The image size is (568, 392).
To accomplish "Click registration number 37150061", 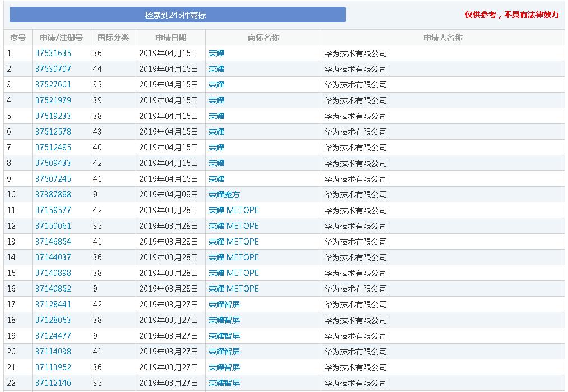I will [53, 226].
